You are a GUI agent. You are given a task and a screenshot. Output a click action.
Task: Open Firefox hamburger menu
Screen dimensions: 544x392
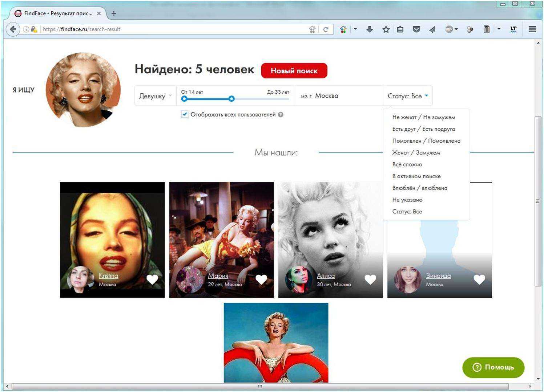point(532,29)
